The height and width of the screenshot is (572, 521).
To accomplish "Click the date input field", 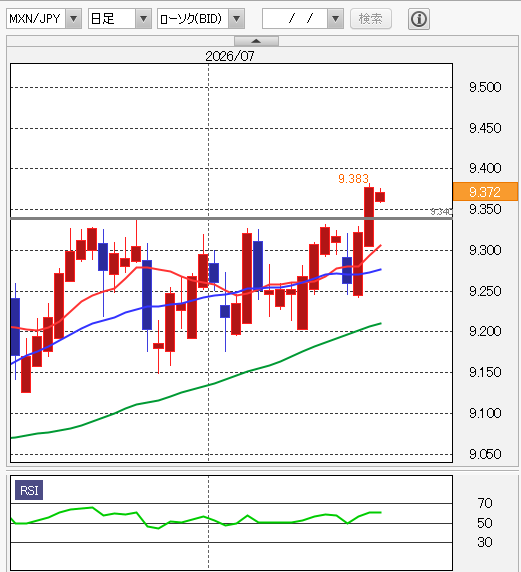I will (295, 19).
